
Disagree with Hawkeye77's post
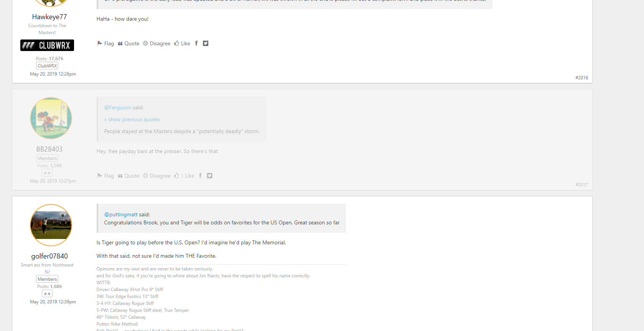(x=157, y=43)
